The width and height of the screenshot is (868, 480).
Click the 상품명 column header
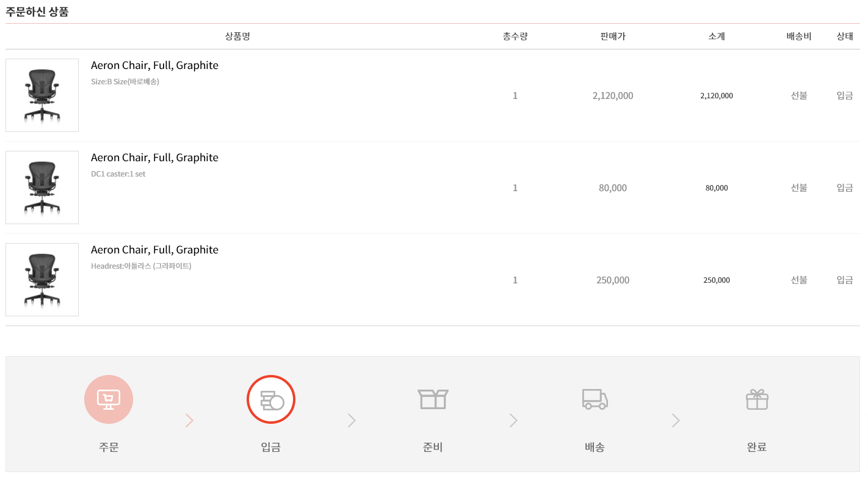coord(237,37)
